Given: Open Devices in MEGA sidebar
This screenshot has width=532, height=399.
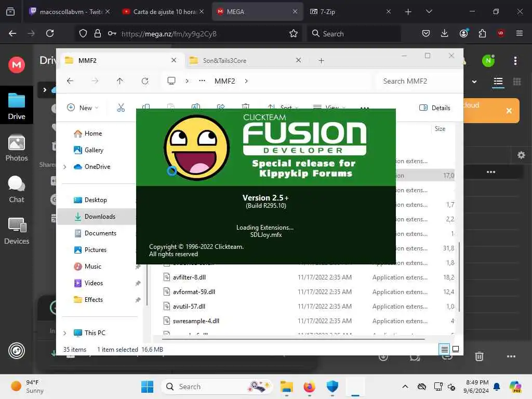Looking at the screenshot, I should tap(16, 231).
